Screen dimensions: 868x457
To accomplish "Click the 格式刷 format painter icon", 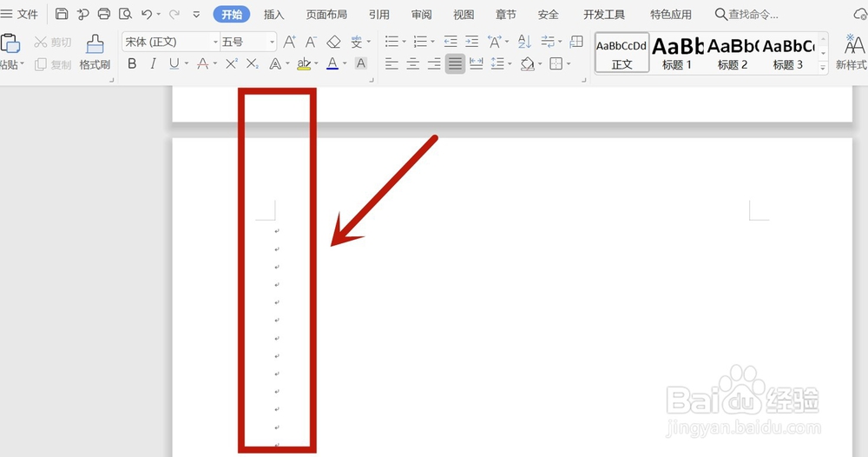I will (95, 53).
